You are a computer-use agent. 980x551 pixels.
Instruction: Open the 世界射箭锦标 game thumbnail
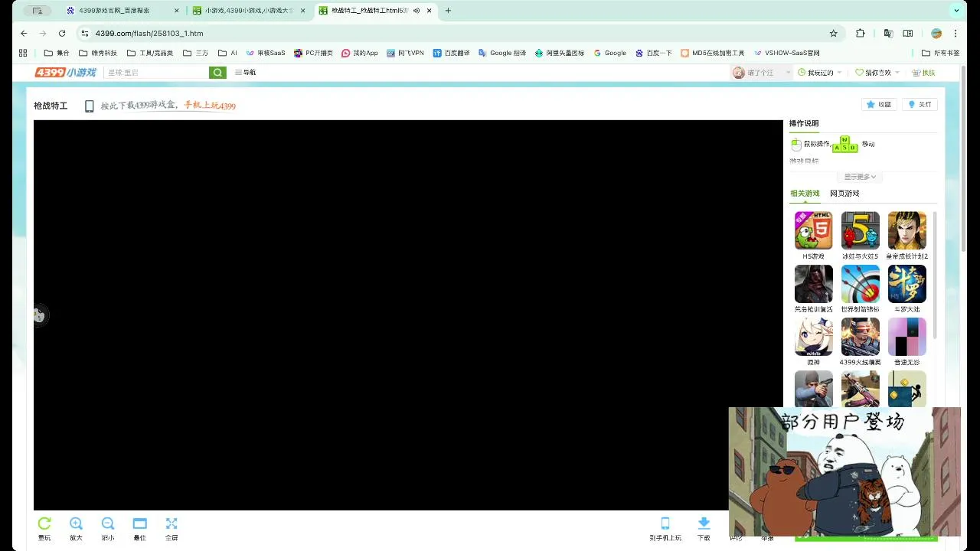coord(860,284)
